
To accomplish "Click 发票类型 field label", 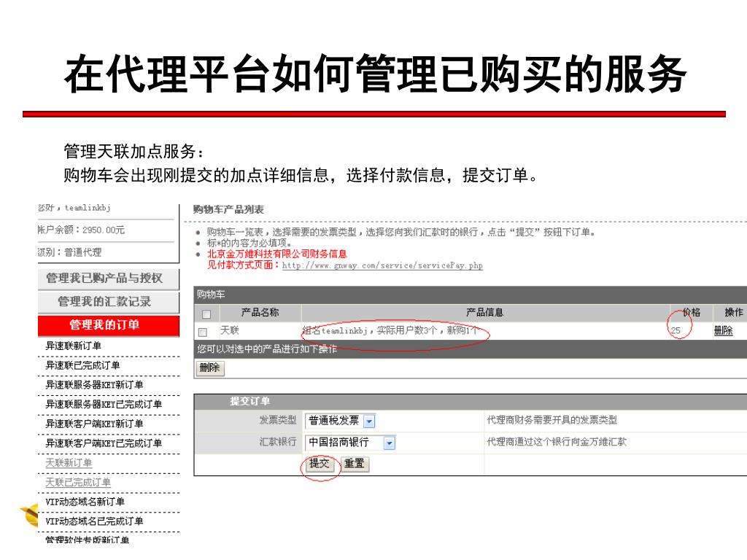I will [278, 420].
